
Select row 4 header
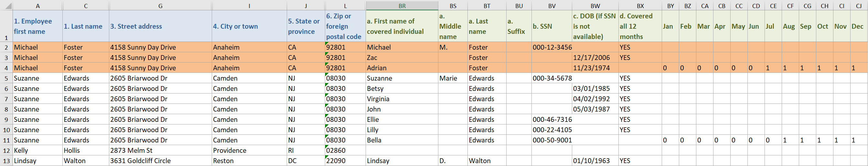[x=6, y=68]
